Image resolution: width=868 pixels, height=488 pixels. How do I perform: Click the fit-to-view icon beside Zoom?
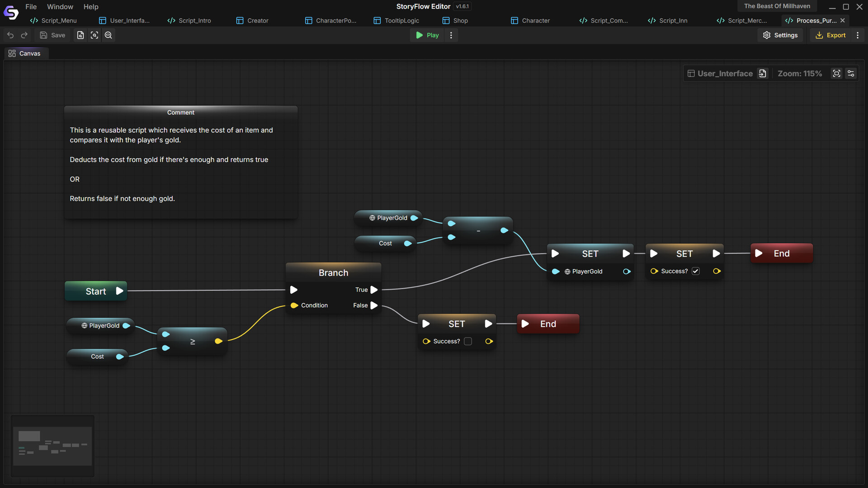pyautogui.click(x=837, y=74)
